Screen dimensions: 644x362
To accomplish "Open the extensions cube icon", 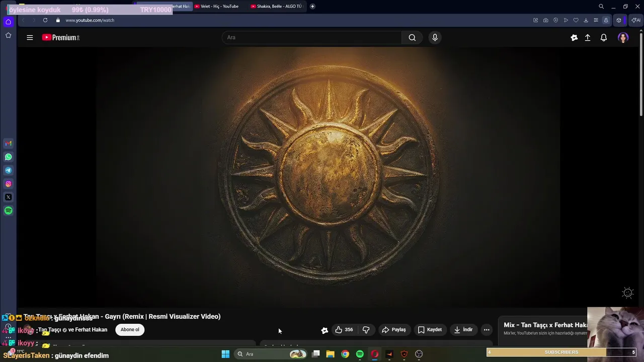I will pos(619,20).
